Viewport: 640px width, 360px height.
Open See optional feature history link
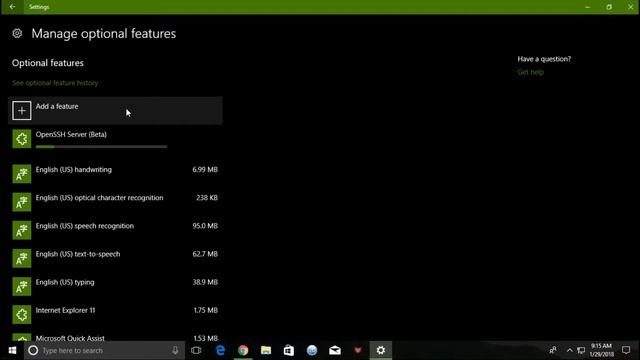coord(55,83)
